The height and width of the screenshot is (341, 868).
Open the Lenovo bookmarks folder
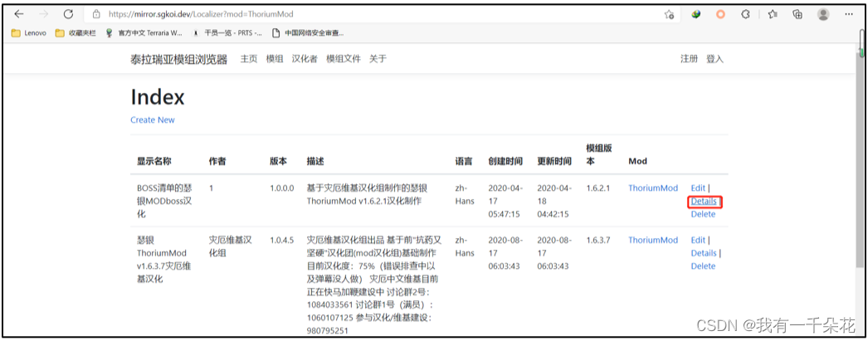click(29, 33)
